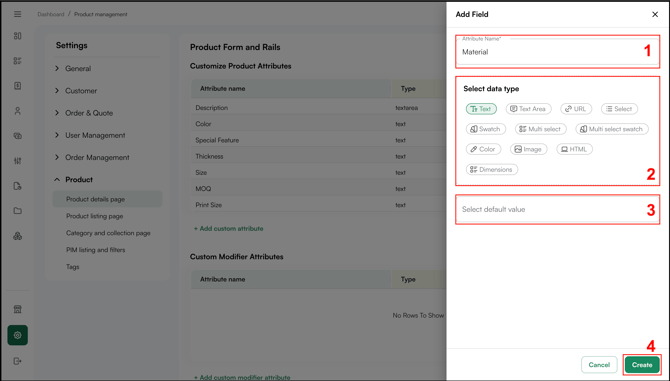Click the Product management breadcrumb

click(101, 14)
